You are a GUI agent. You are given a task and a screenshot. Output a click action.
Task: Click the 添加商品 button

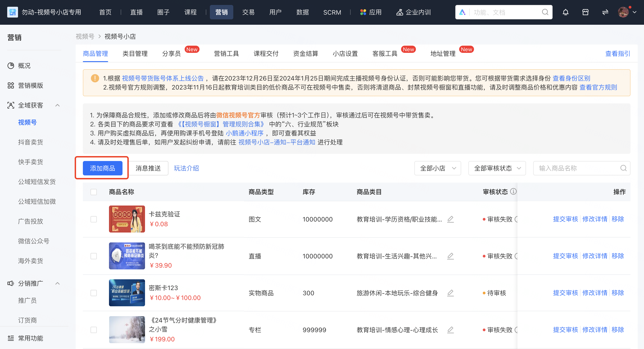(x=102, y=168)
